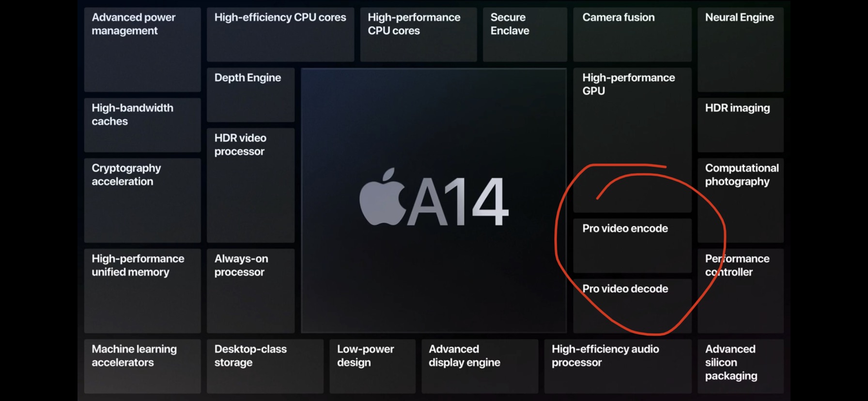Click the High-performance GPU tile
The height and width of the screenshot is (401, 868).
632,140
